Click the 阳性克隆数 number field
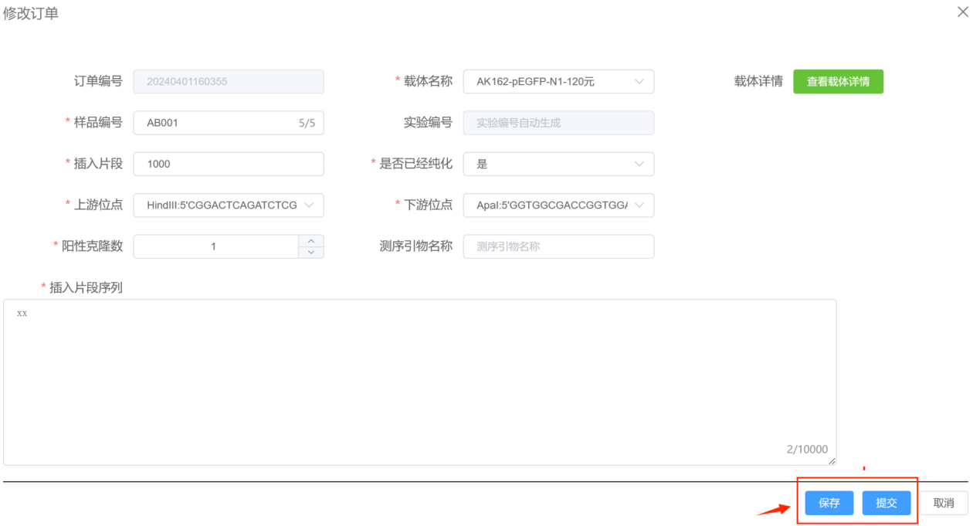The width and height of the screenshot is (980, 526). pos(215,246)
